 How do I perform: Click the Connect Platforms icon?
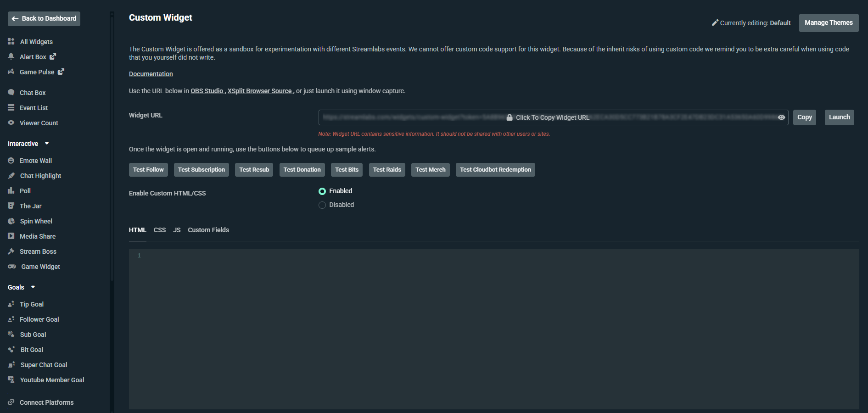point(11,402)
